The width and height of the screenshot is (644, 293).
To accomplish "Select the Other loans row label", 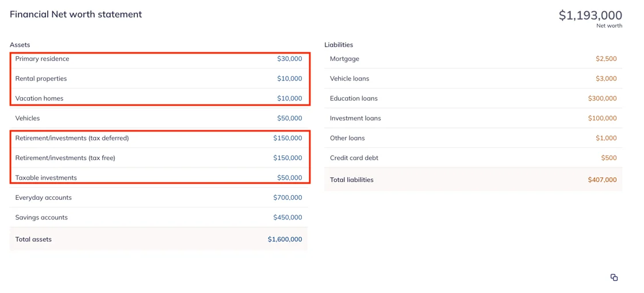I will click(x=347, y=138).
